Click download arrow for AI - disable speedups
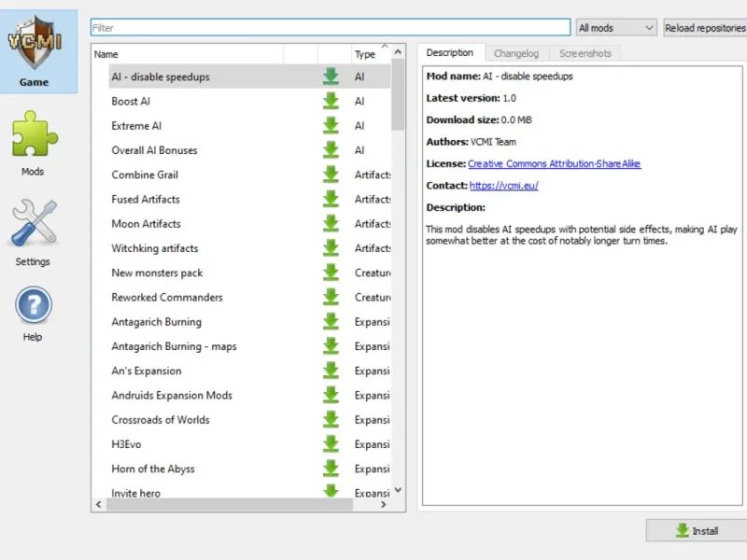 pos(331,77)
